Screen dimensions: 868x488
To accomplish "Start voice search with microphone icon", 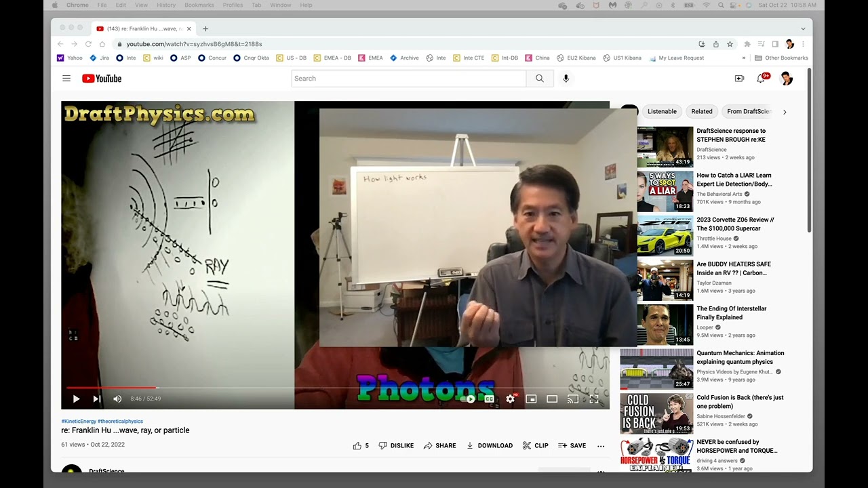I will 566,79.
